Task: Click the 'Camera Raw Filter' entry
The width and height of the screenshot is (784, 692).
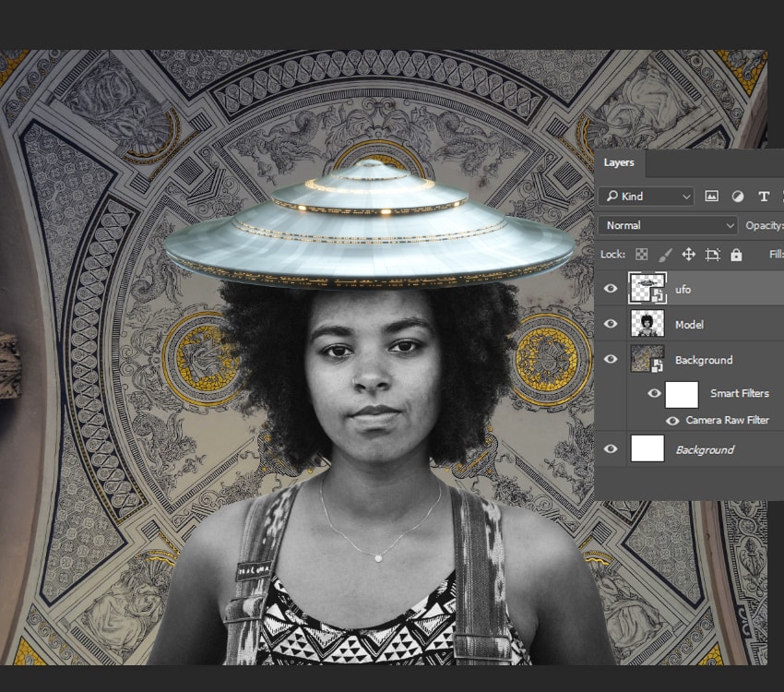Action: (727, 421)
